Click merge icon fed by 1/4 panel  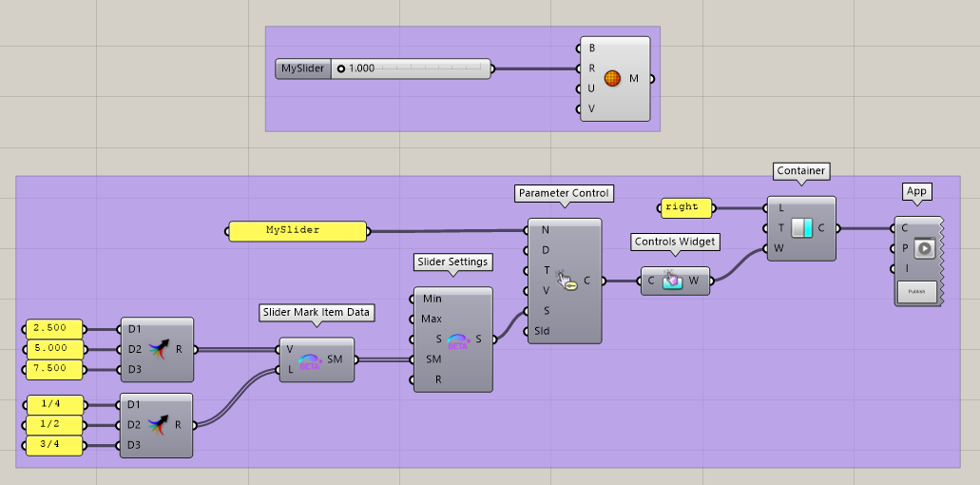coord(159,425)
